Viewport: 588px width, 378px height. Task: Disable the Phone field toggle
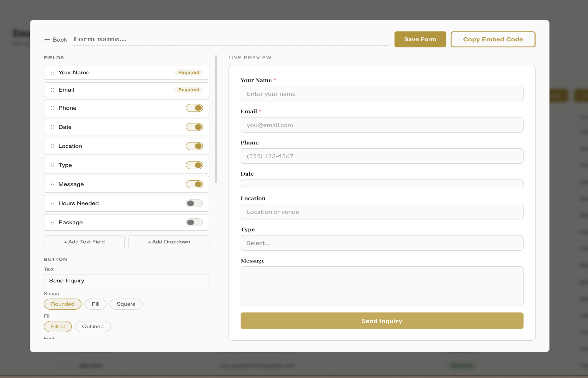[x=194, y=108]
